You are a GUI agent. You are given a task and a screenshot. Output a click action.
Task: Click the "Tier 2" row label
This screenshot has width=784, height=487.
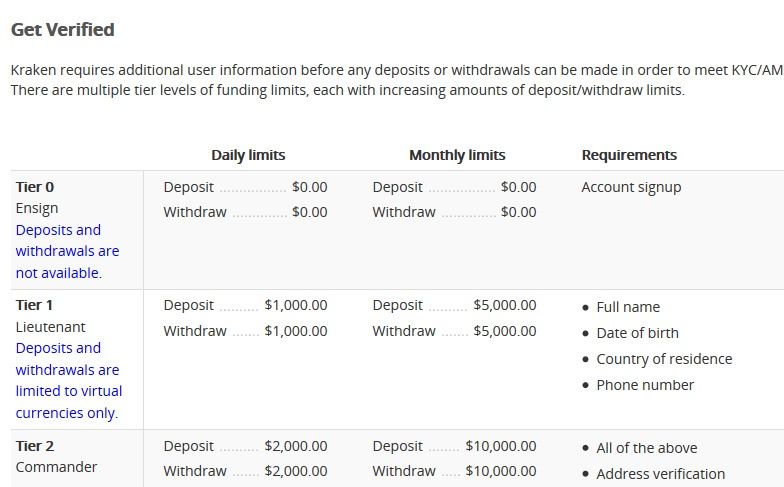point(35,446)
